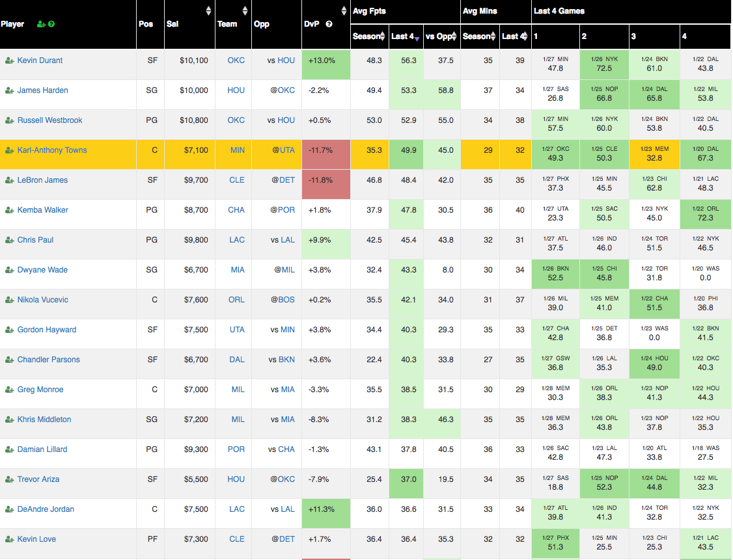
Task: Open CHA opponent link in Lillard row
Action: pyautogui.click(x=286, y=449)
